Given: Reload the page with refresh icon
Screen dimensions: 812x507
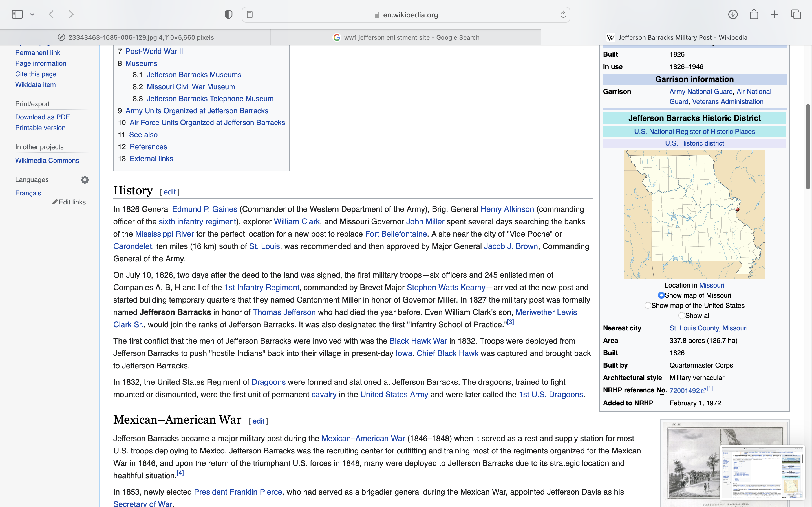Looking at the screenshot, I should pos(563,14).
